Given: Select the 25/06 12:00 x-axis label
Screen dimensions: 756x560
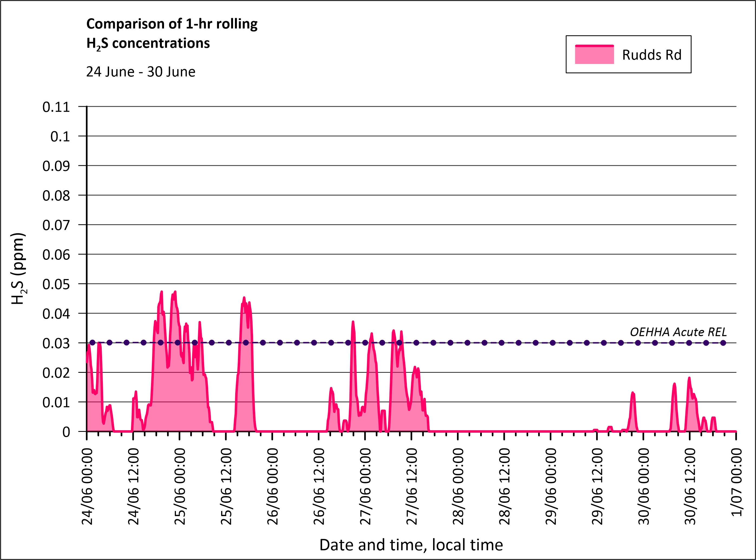Looking at the screenshot, I should tap(226, 487).
